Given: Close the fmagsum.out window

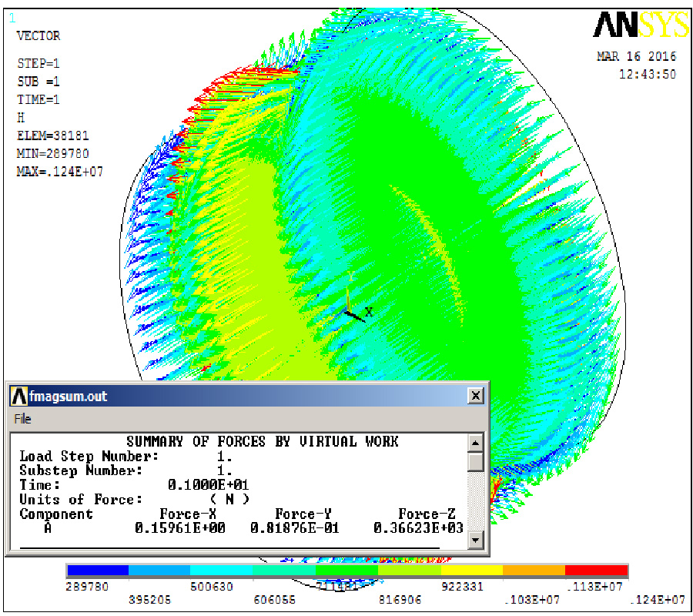Looking at the screenshot, I should [x=476, y=396].
